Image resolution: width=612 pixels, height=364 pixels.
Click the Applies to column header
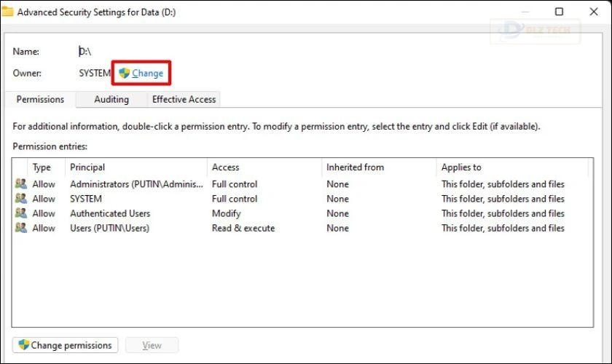(461, 167)
